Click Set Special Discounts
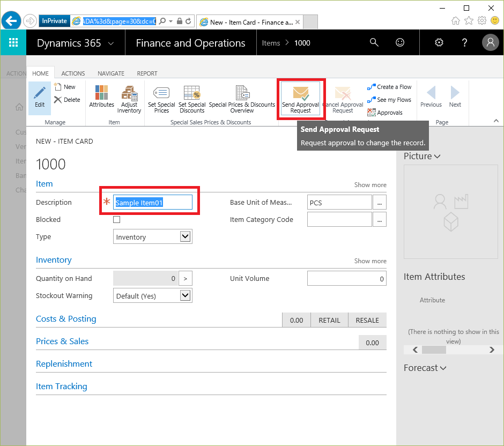The width and height of the screenshot is (504, 446). pos(192,99)
